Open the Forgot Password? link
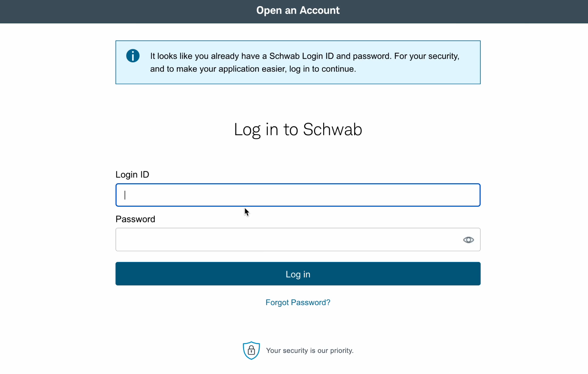Image resolution: width=588 pixels, height=374 pixels. coord(298,302)
